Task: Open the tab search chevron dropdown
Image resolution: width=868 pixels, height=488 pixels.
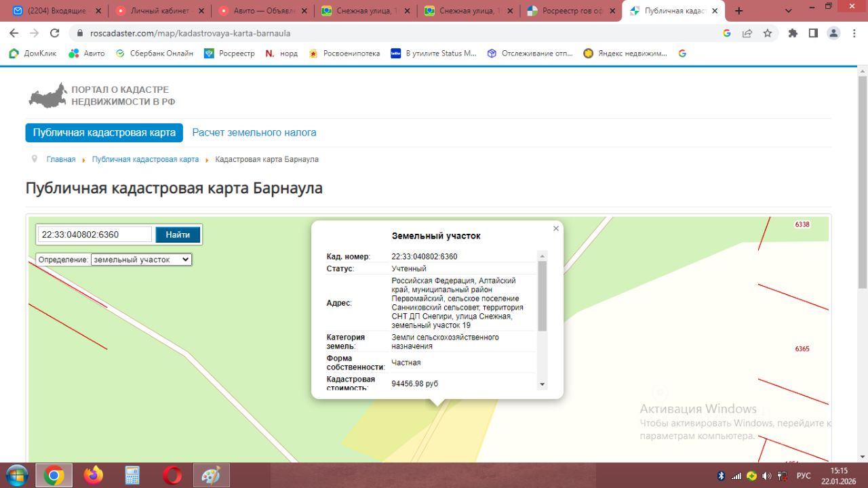Action: pyautogui.click(x=789, y=11)
